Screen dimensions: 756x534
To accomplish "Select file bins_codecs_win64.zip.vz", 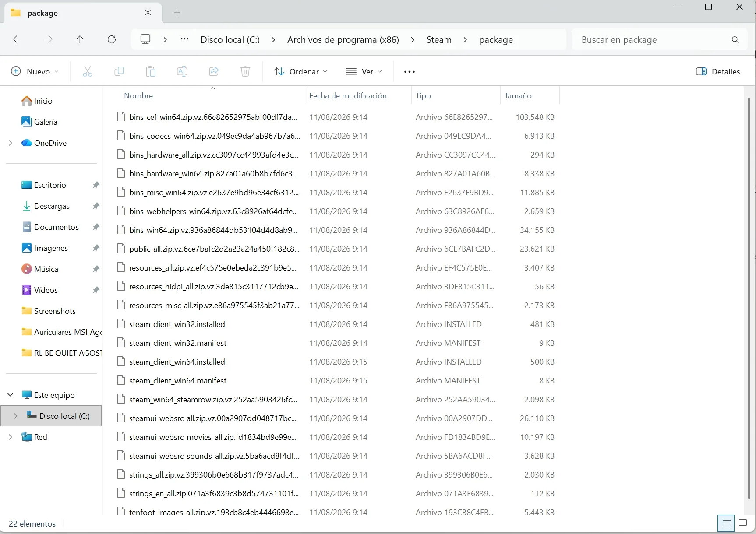I will pos(215,136).
